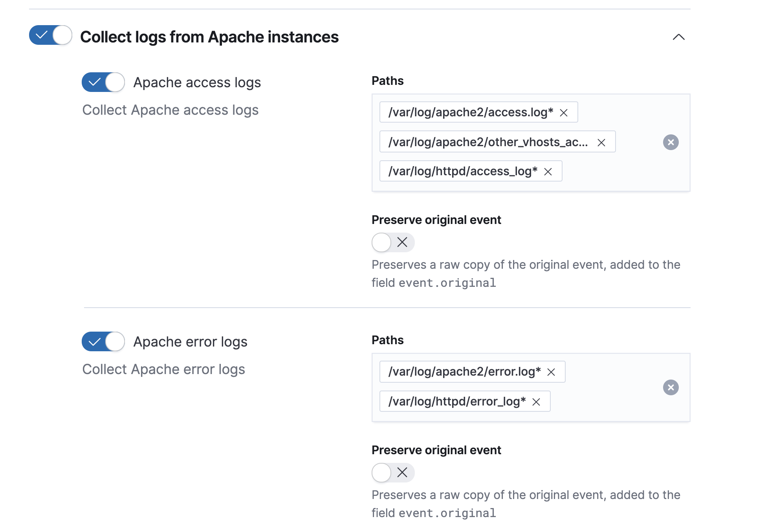This screenshot has width=766, height=532.
Task: Collapse the Collect logs from Apache section
Action: click(x=678, y=37)
